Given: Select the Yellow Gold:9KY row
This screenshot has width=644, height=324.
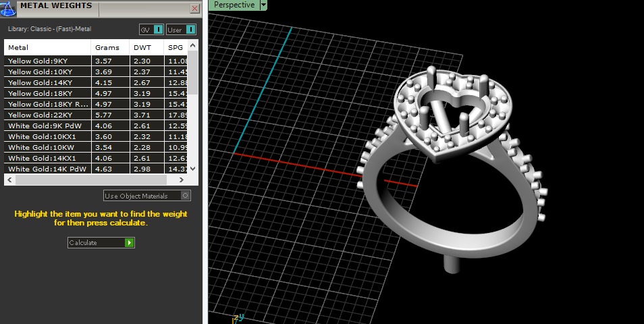Looking at the screenshot, I should coord(96,61).
